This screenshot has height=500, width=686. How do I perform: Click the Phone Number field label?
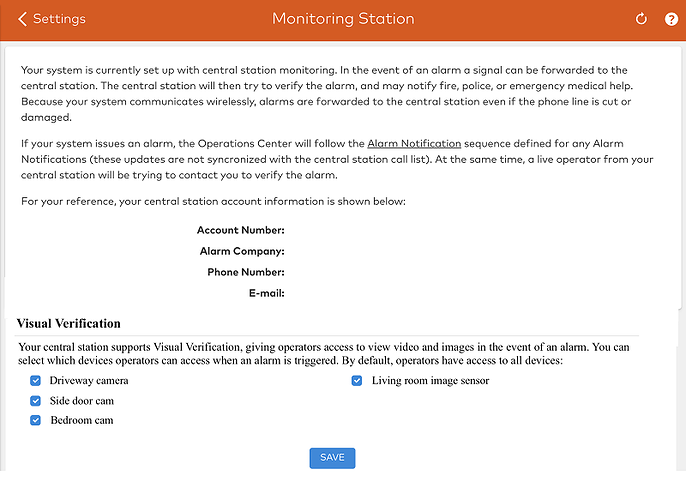pos(246,272)
